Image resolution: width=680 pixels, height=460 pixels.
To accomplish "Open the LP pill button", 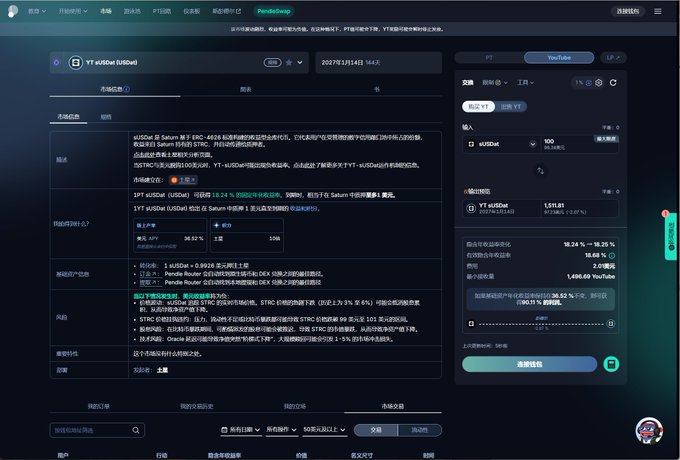I will coord(614,58).
